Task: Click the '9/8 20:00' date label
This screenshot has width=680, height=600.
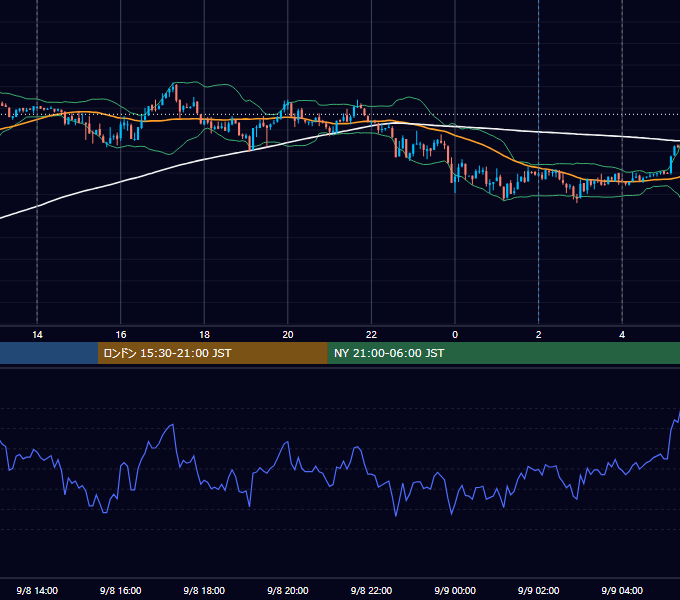Action: [288, 590]
